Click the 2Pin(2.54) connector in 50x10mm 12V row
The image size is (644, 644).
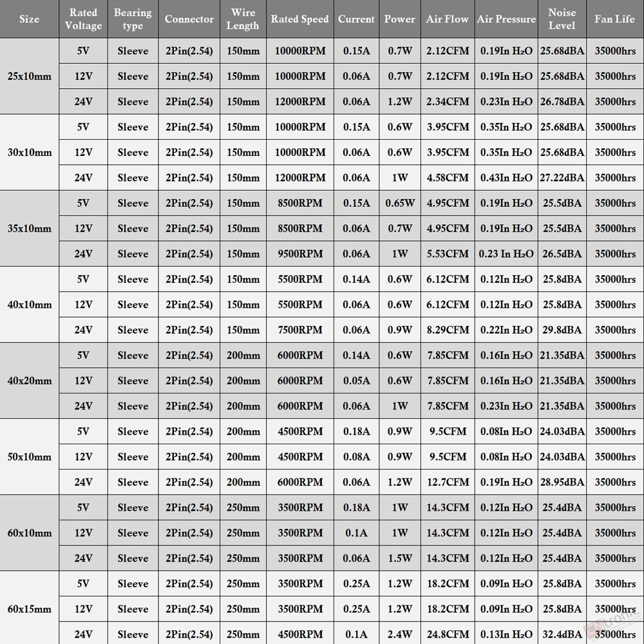[x=189, y=457]
